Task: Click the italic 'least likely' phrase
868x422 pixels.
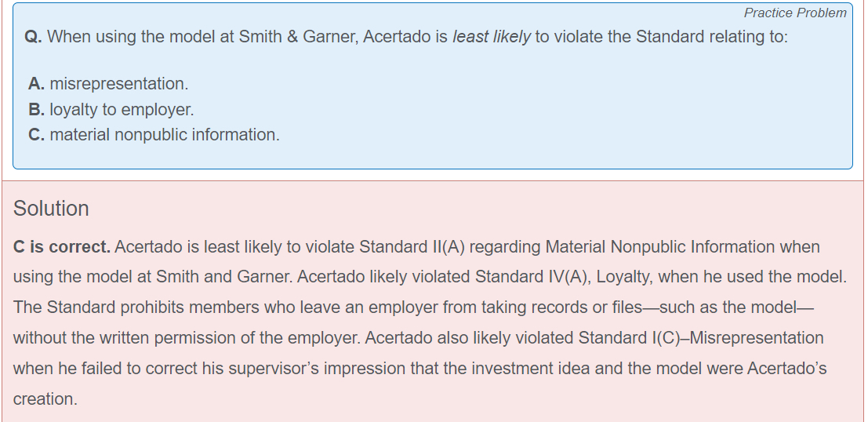Action: pyautogui.click(x=492, y=37)
